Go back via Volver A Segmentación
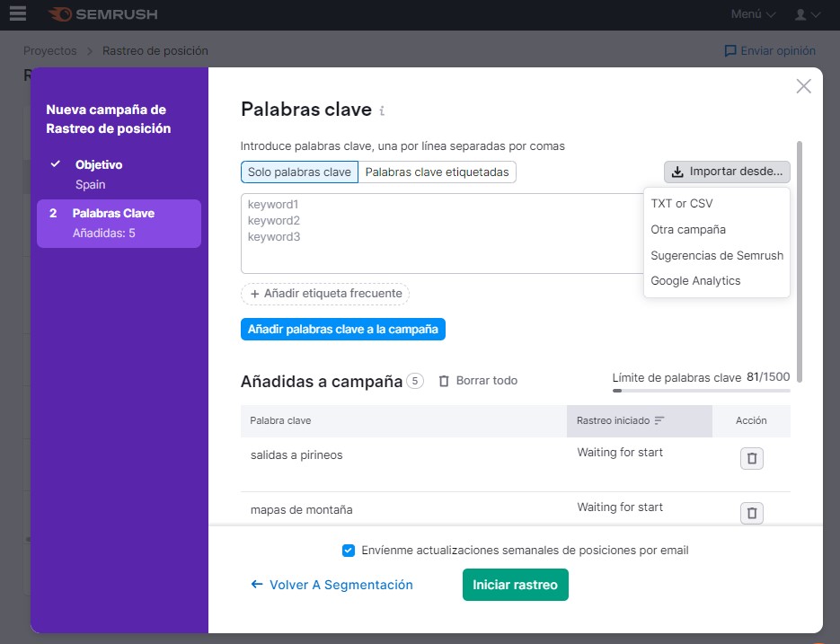This screenshot has height=644, width=840. pyautogui.click(x=332, y=585)
